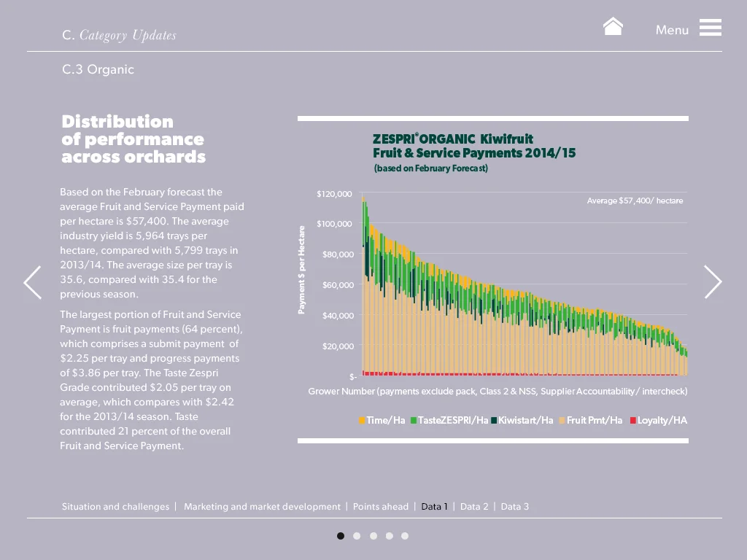Jump to the fifth page dot
This screenshot has width=747, height=560.
[405, 536]
